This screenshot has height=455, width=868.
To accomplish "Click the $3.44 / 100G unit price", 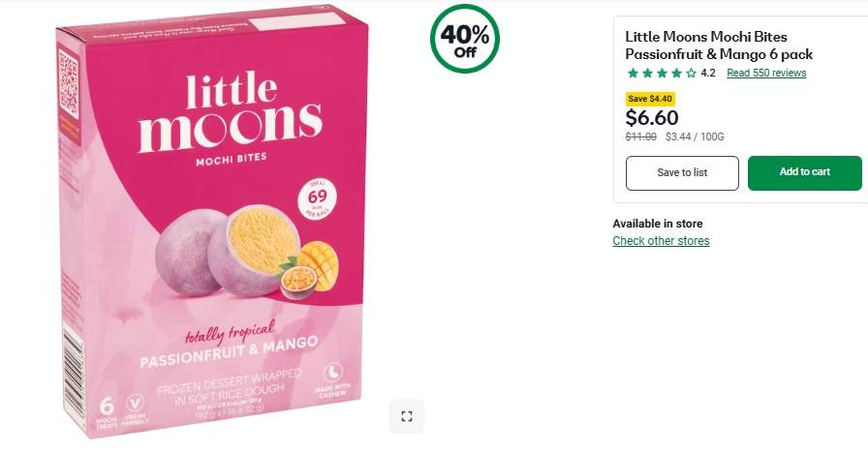I will tap(695, 137).
